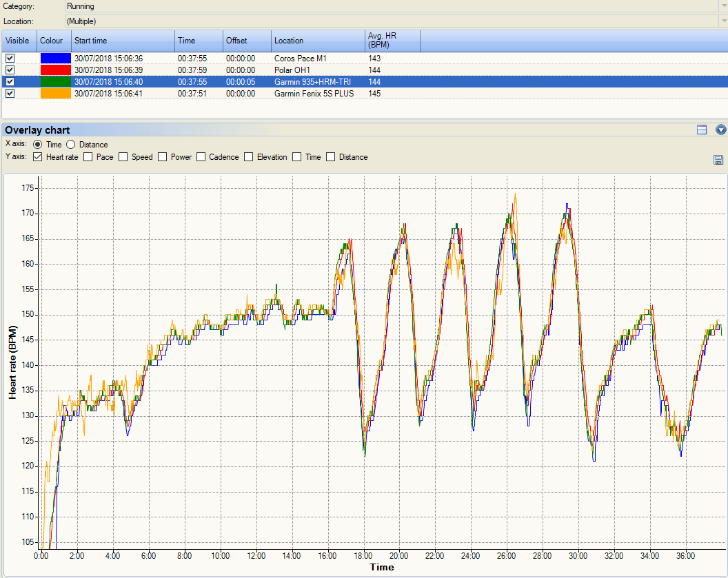Tick the Power checkbox

[x=163, y=157]
